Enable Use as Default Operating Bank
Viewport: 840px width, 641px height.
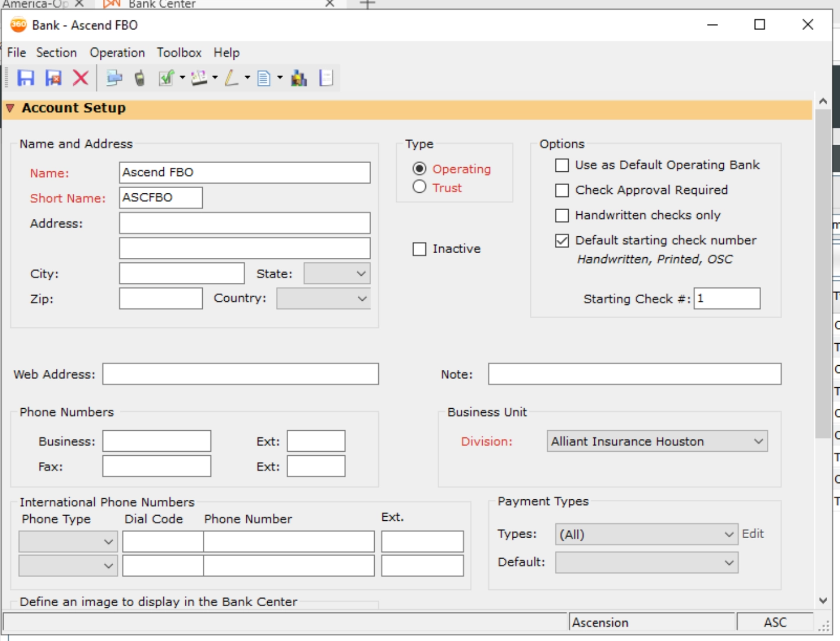coord(562,165)
